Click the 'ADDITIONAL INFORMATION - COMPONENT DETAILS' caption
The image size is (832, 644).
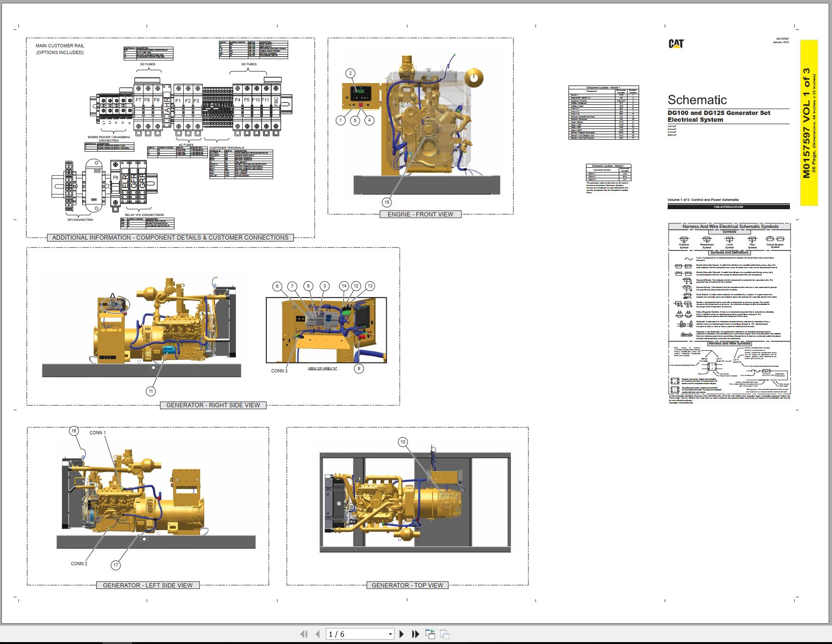click(170, 237)
